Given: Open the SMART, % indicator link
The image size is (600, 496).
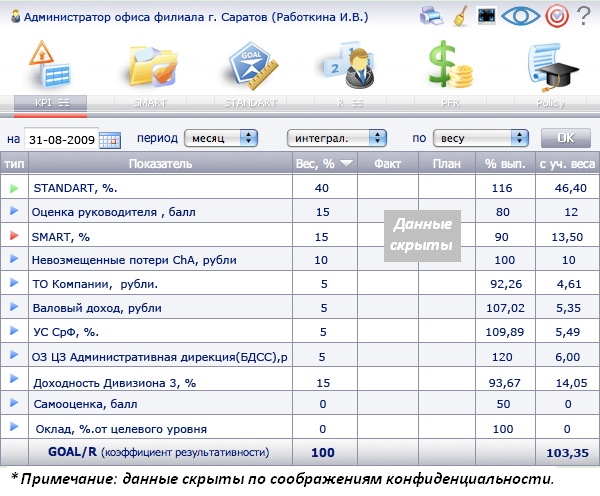Looking at the screenshot, I should [x=60, y=237].
